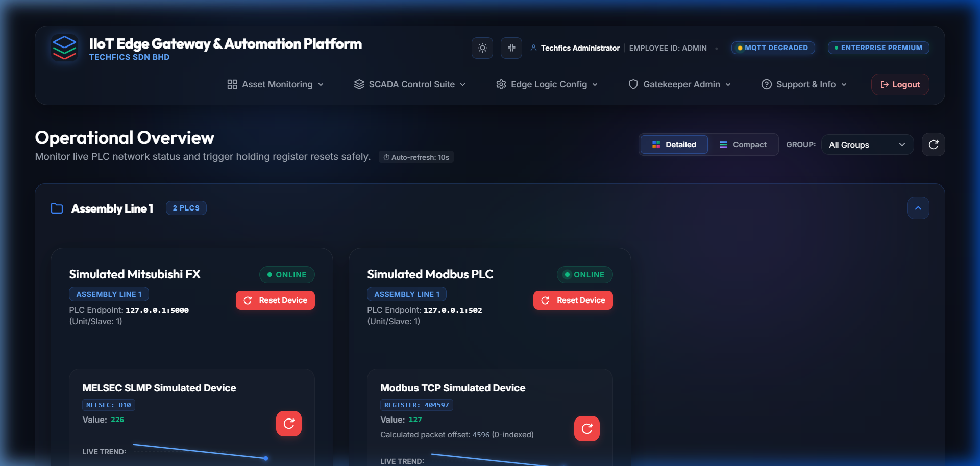Open Edge Logic Config menu

pyautogui.click(x=547, y=84)
